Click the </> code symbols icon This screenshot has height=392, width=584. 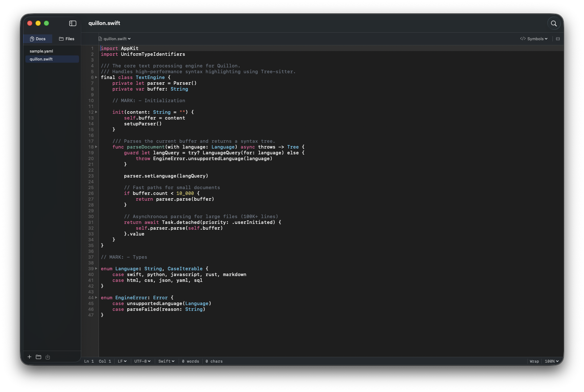[x=523, y=39]
